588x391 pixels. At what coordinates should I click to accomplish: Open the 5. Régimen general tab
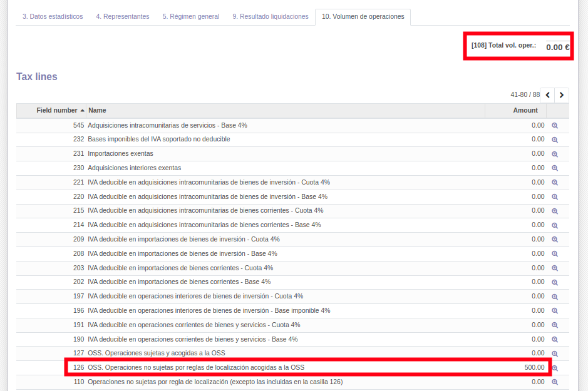point(190,17)
